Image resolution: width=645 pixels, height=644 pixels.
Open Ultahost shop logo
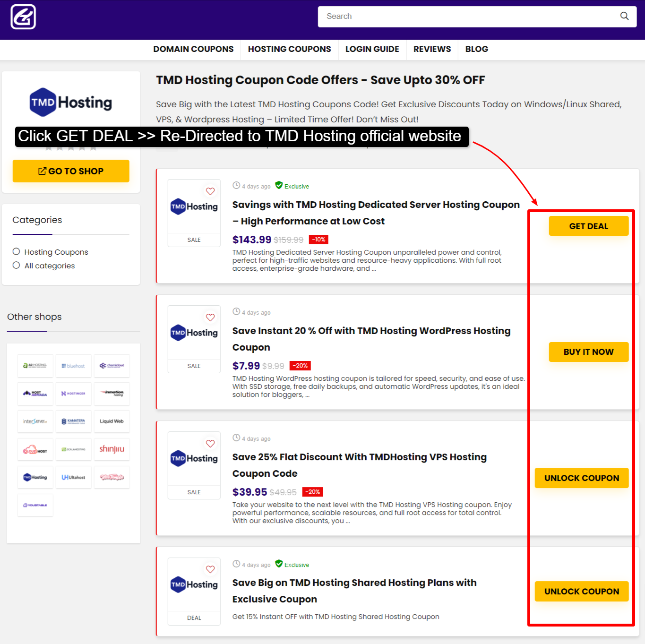tap(73, 477)
